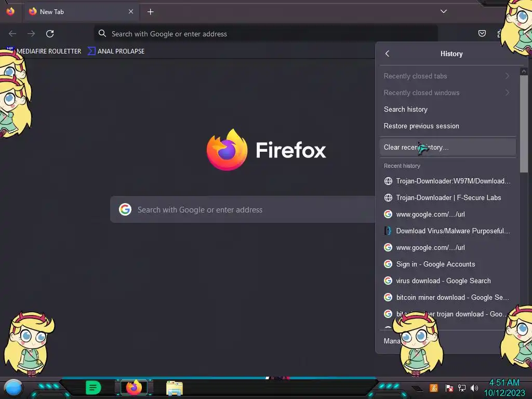Open Trojan-Downloader F-Secure Labs entry
Viewport: 532px width, 399px height.
click(x=447, y=197)
